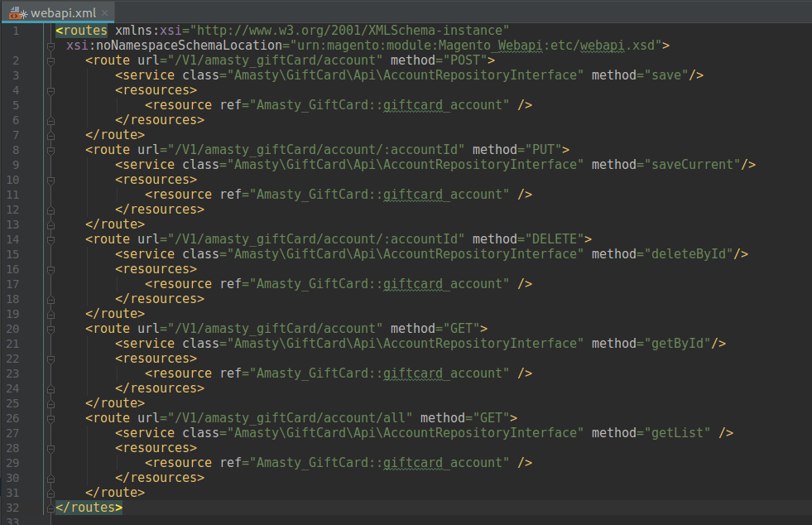
Task: Collapse the DELETE route on line 14
Action: 50,239
